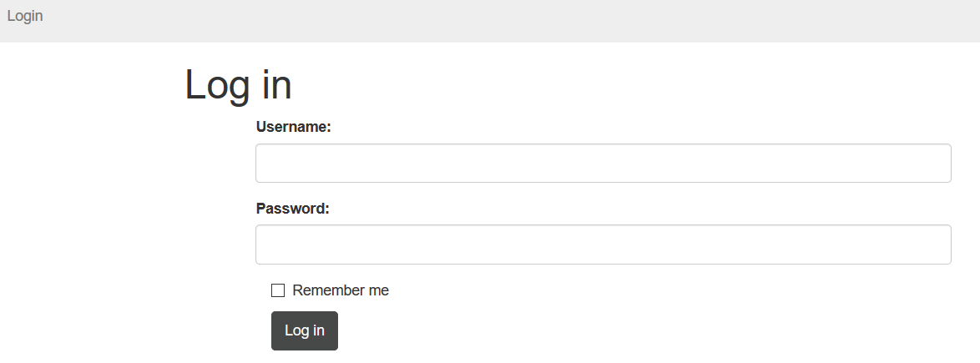Select the Password entry field
The height and width of the screenshot is (363, 980).
pos(603,245)
